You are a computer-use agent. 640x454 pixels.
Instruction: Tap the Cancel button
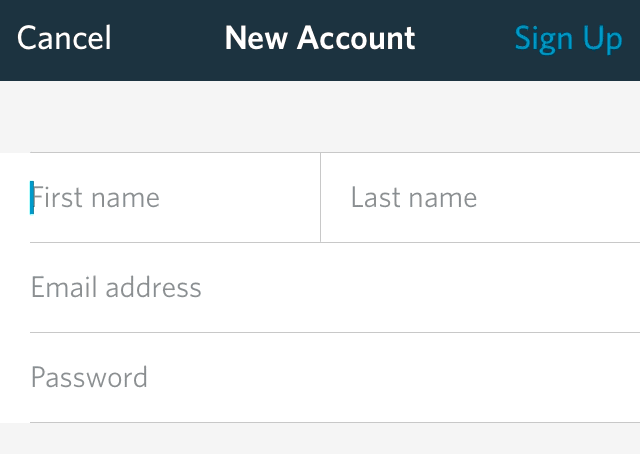[x=64, y=39]
